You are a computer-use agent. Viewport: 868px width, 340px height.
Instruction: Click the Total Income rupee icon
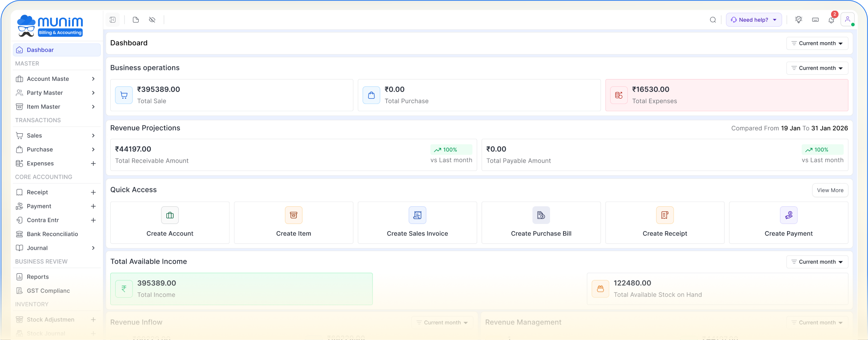coord(124,289)
